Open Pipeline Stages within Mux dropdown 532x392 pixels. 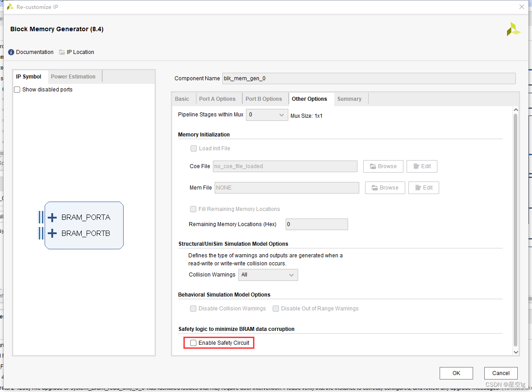(x=267, y=115)
